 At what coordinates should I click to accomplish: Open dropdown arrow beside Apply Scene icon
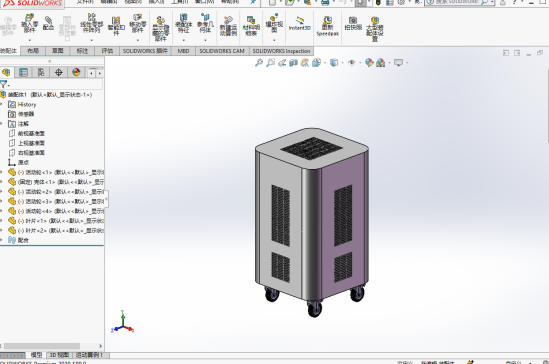[x=389, y=63]
